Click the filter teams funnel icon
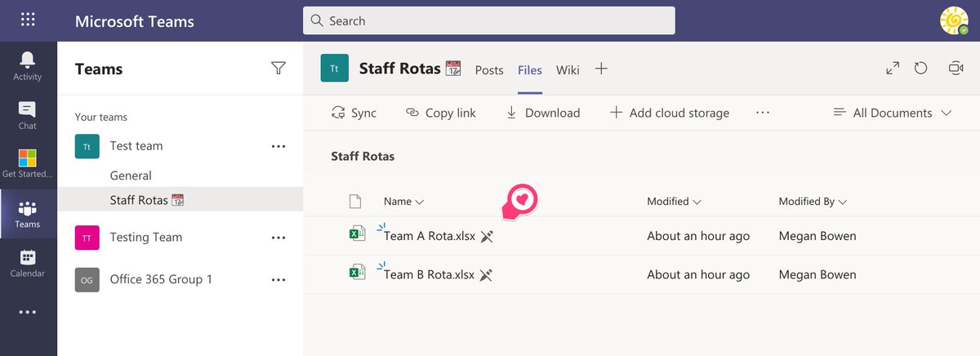Screen dimensions: 980x356 278,69
